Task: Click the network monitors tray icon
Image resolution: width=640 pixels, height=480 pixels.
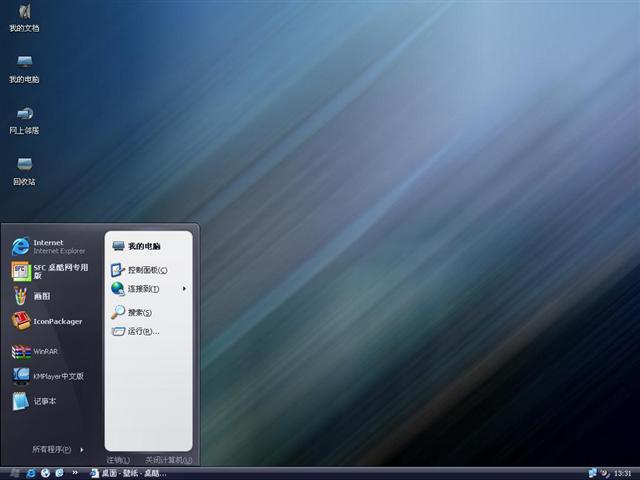Action: [592, 473]
